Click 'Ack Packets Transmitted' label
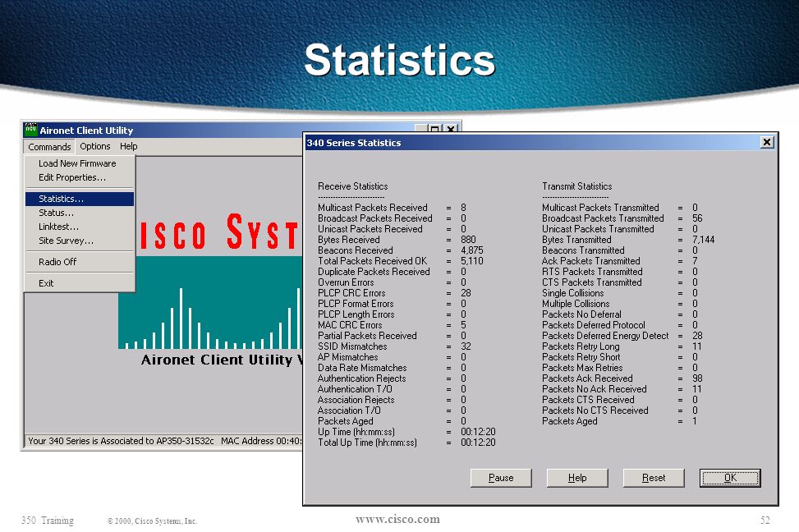This screenshot has height=532, width=799. (590, 261)
